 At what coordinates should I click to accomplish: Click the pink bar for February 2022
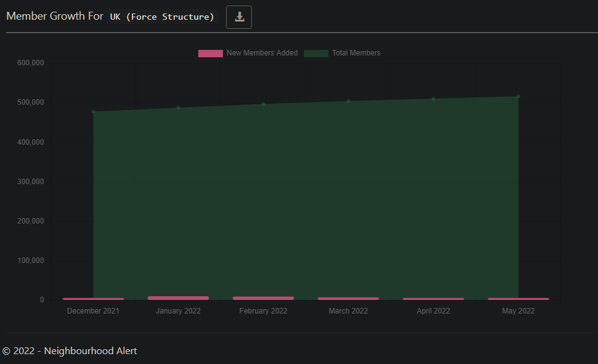click(x=264, y=298)
